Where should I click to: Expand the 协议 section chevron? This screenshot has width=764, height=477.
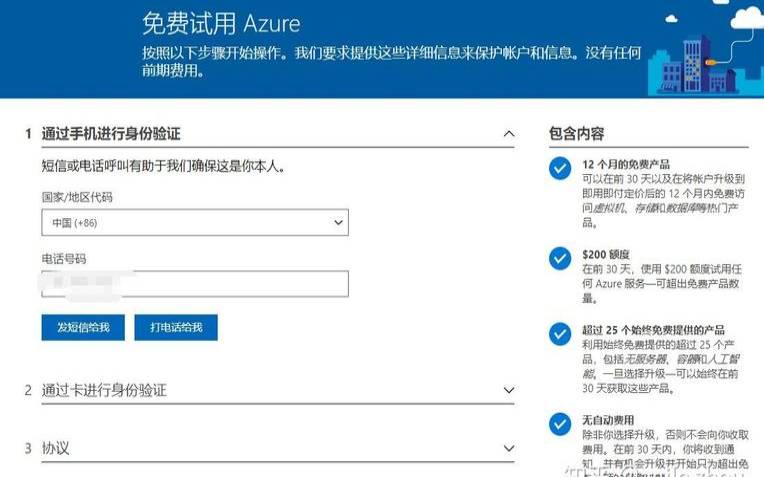point(509,448)
